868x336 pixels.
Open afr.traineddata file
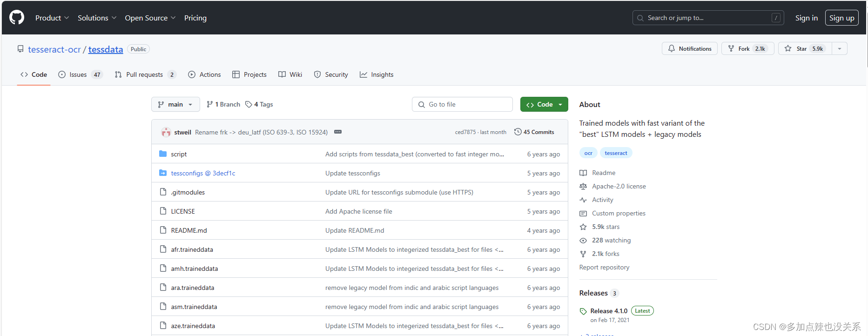pyautogui.click(x=192, y=249)
